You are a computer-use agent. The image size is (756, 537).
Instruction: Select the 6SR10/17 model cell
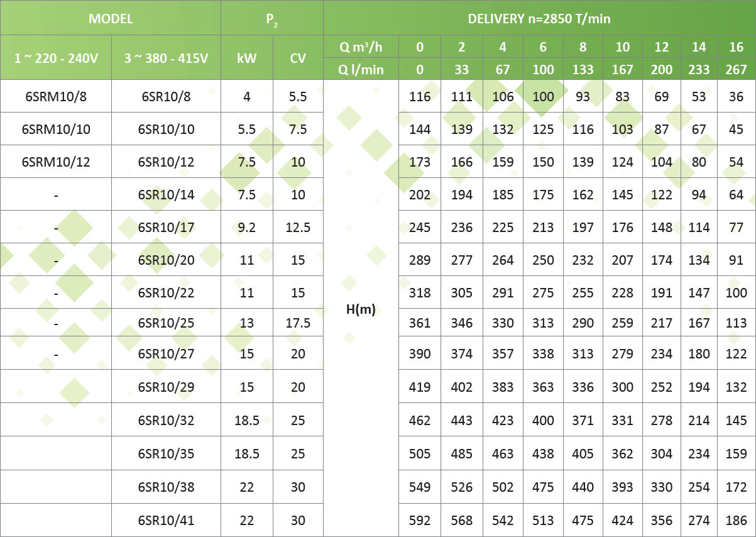167,227
